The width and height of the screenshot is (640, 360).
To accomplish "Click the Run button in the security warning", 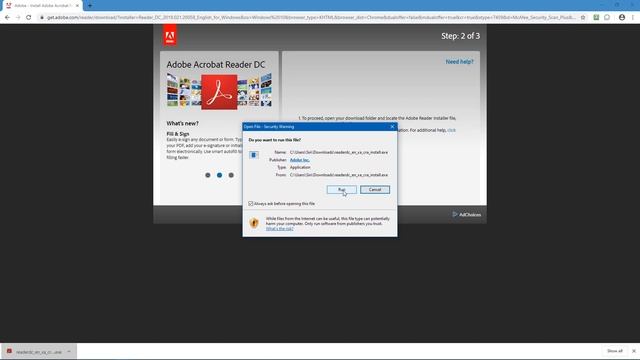I will point(342,189).
